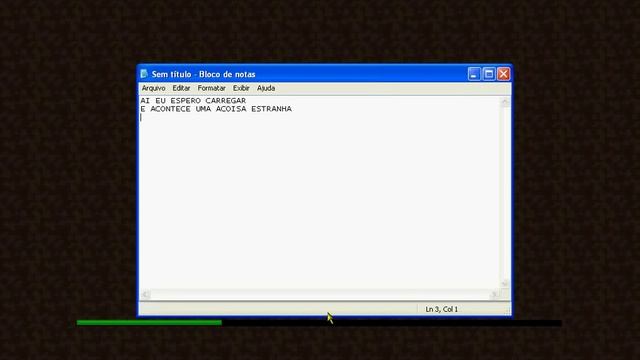
Task: Click the horizontal scrollbar right arrow
Action: (494, 294)
